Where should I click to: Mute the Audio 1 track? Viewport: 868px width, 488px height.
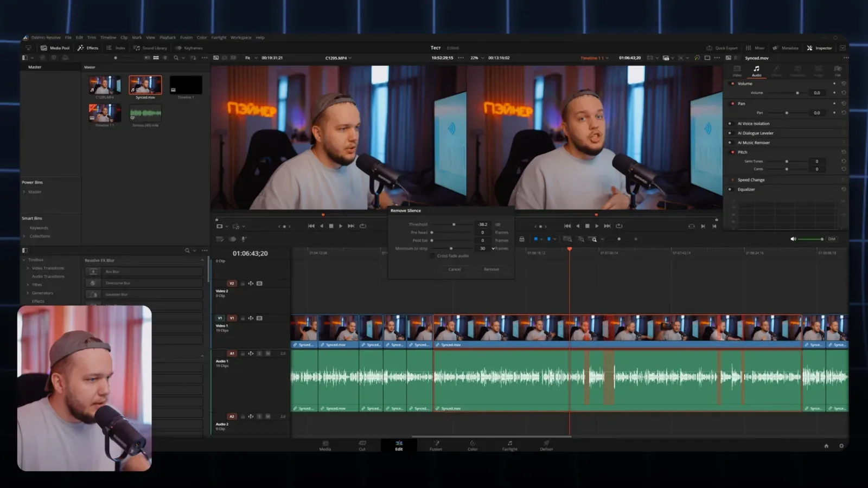(x=268, y=354)
